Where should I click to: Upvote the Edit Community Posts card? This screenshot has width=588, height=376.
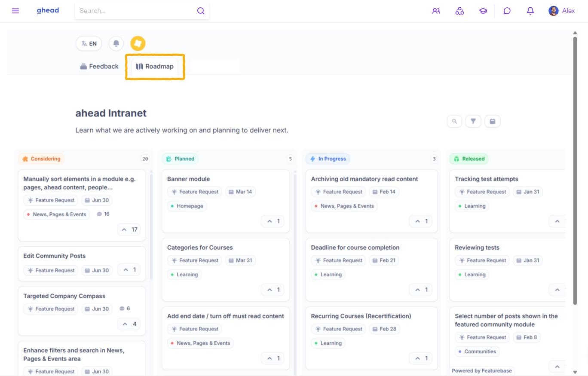pyautogui.click(x=129, y=270)
